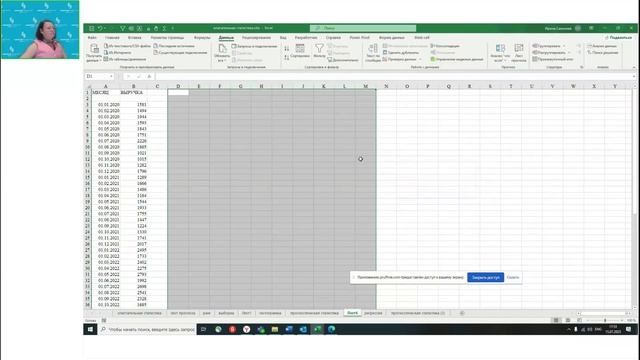Switch to the Главная (Home) ribbon tab
Viewport: 640px width, 360px height.
click(112, 38)
